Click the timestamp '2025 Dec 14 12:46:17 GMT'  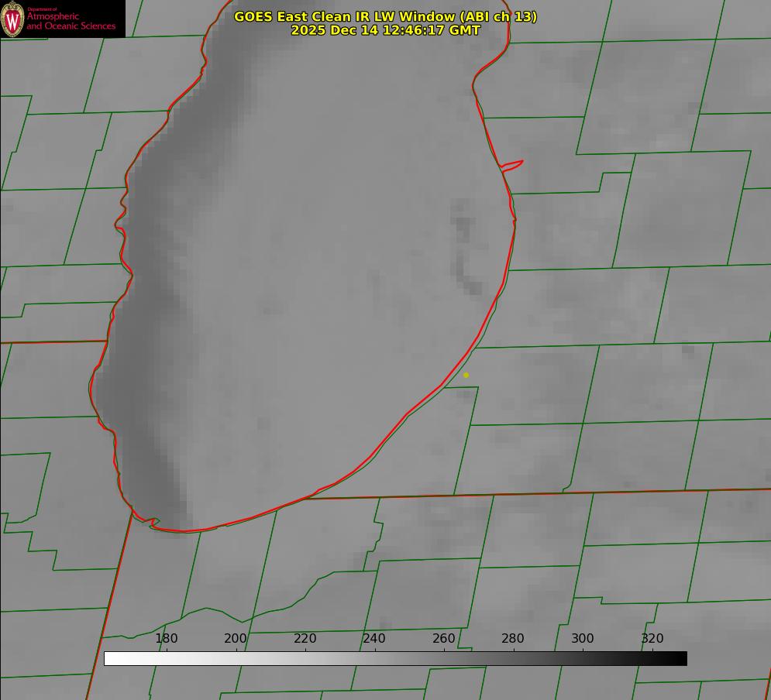pos(386,30)
